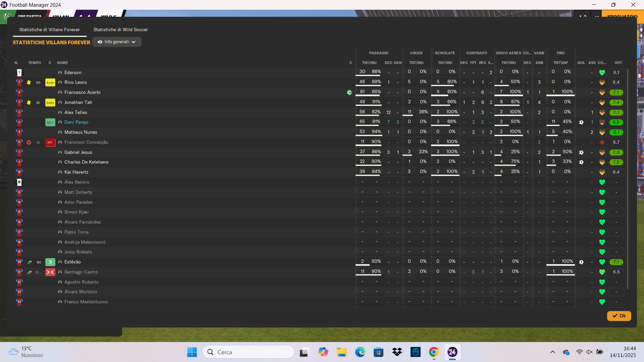
Task: Click the Cerca taskbar search field
Action: click(x=248, y=352)
